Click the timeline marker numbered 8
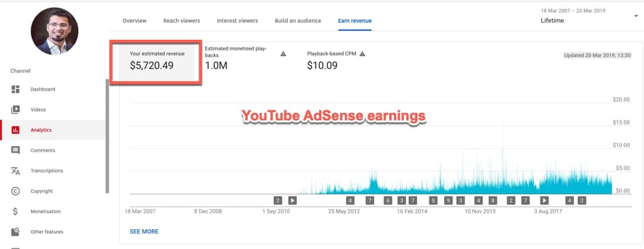644x249 pixels. click(492, 200)
